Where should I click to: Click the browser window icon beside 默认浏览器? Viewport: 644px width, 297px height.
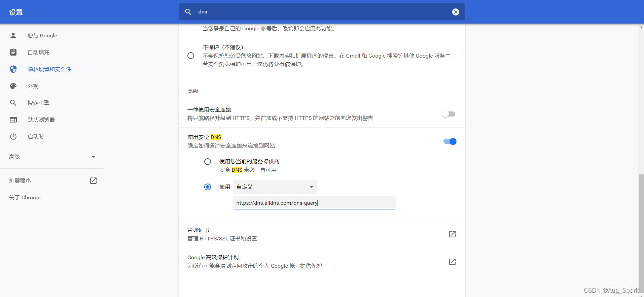tap(13, 120)
